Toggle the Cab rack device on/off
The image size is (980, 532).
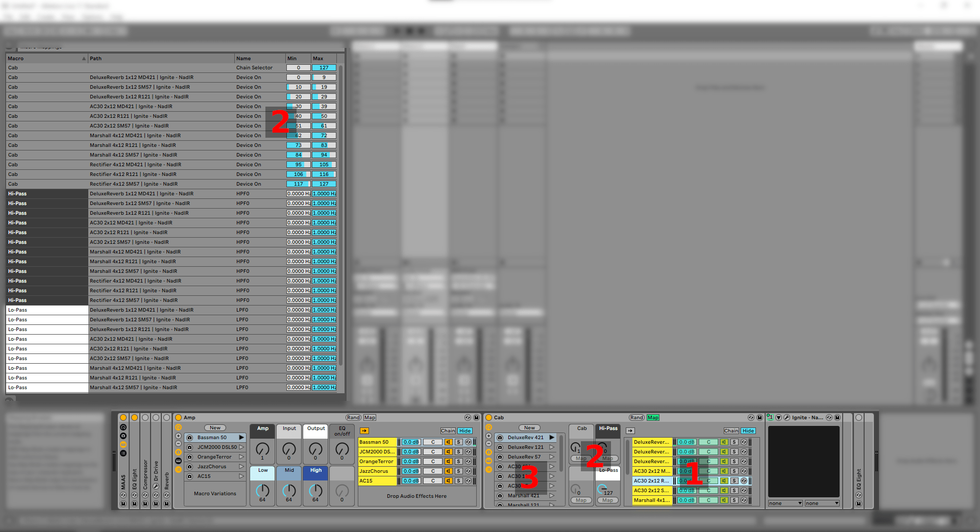click(488, 418)
